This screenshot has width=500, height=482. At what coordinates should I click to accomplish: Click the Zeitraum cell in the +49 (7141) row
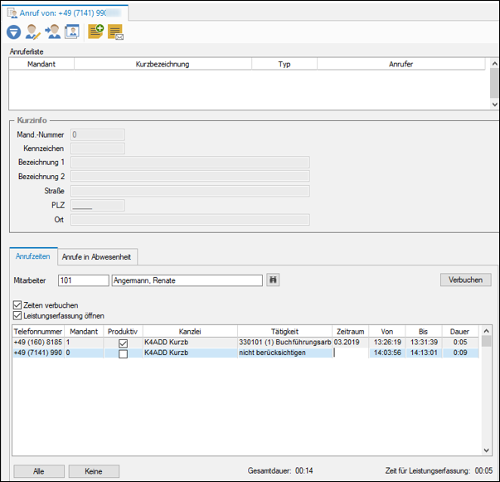(350, 353)
